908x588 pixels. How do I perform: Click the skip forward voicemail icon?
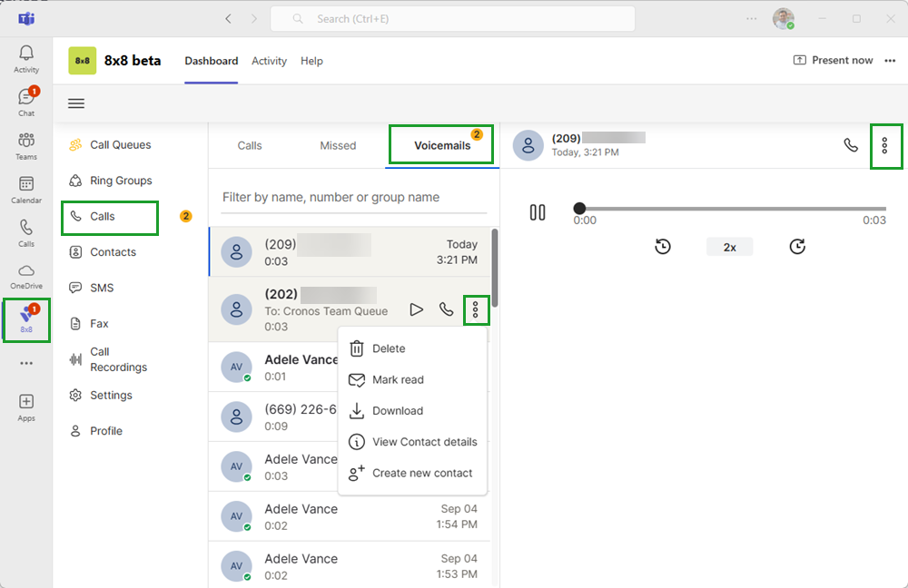[x=797, y=247]
